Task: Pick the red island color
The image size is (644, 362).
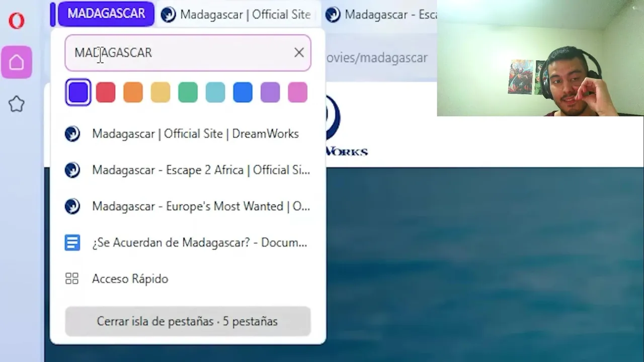Action: pyautogui.click(x=106, y=93)
